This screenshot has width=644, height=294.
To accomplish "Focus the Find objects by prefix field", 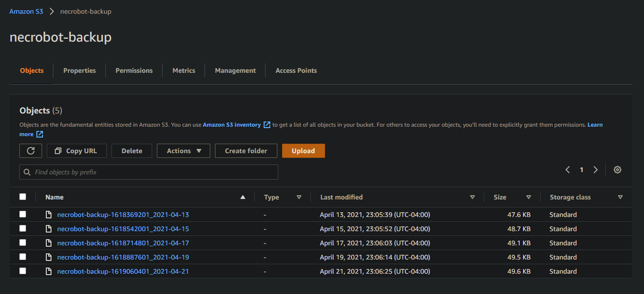I will point(149,172).
